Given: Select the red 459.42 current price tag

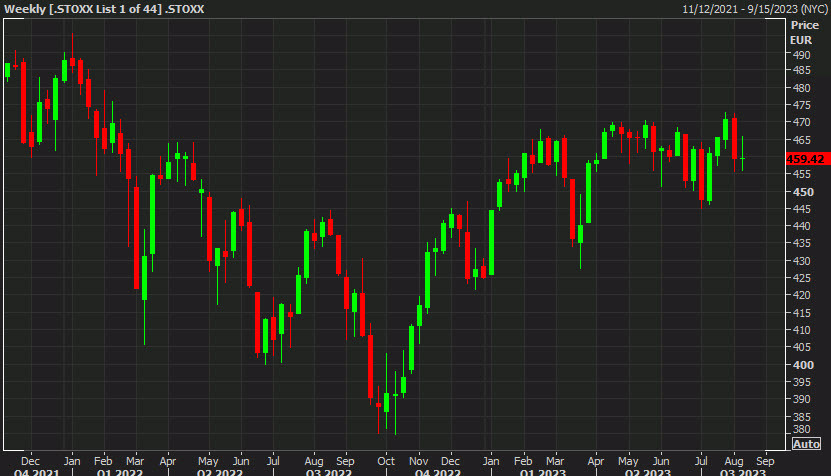Looking at the screenshot, I should [808, 159].
